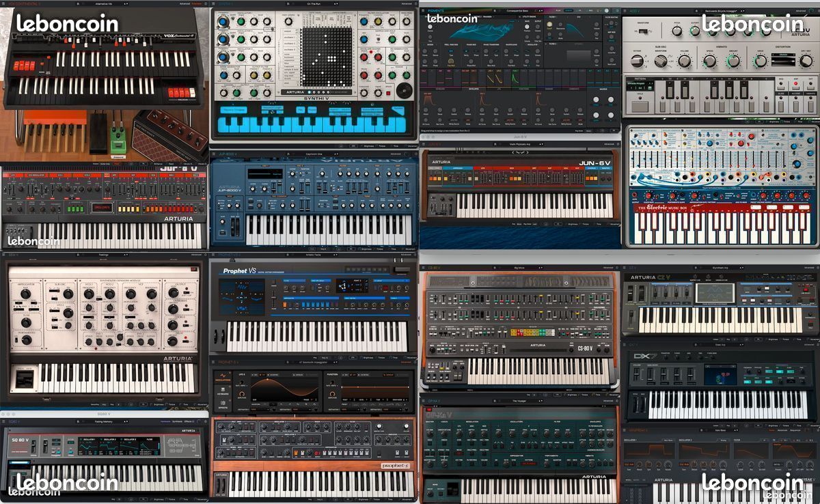This screenshot has height=504, width=820.
Task: Open the 'On The Run' preset menu in Synthi V
Action: pyautogui.click(x=314, y=3)
